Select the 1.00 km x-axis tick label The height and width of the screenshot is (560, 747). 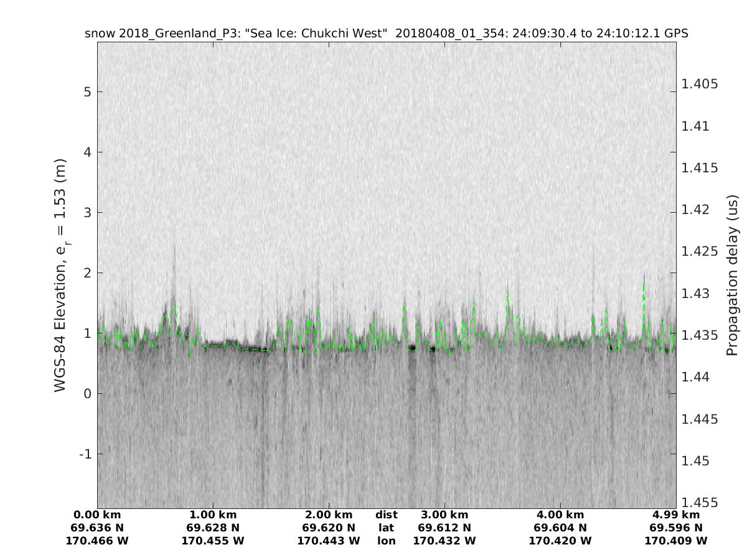click(213, 515)
